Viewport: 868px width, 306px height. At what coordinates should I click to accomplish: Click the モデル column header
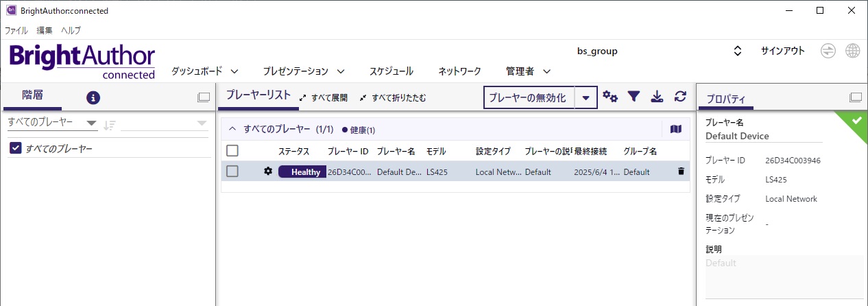pyautogui.click(x=437, y=151)
